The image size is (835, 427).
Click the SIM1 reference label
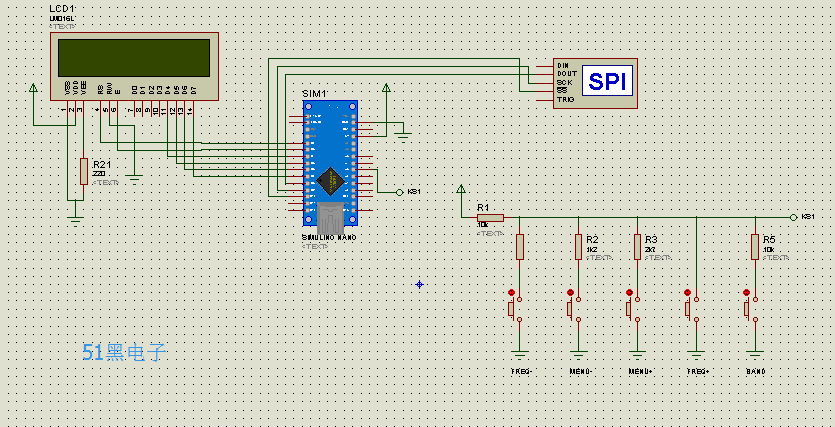point(314,94)
